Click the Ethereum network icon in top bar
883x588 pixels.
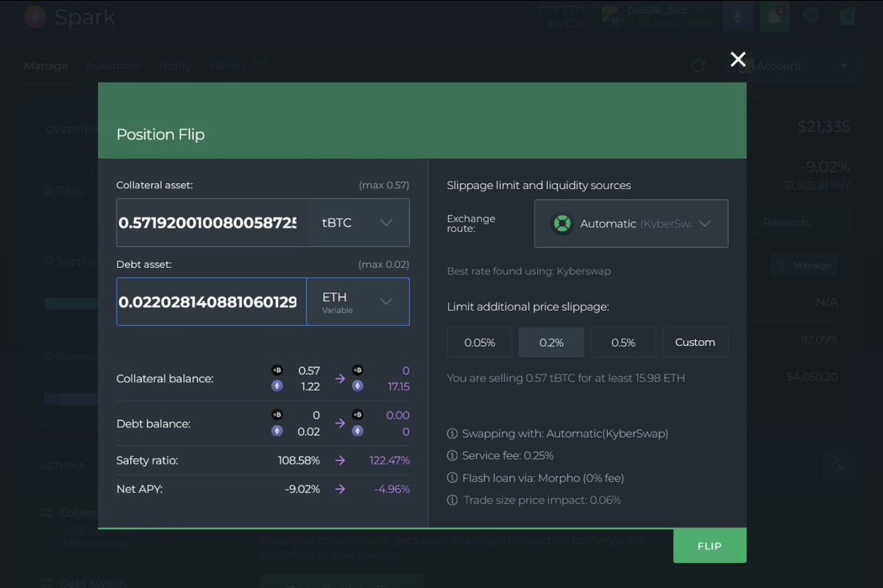pyautogui.click(x=737, y=17)
